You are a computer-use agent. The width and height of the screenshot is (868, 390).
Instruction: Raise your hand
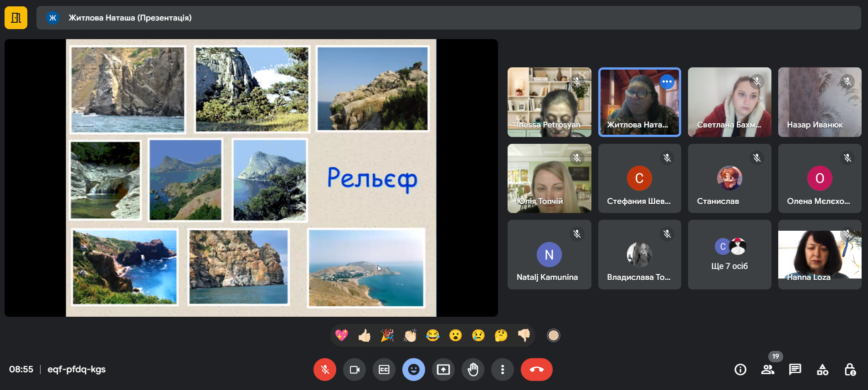(473, 370)
